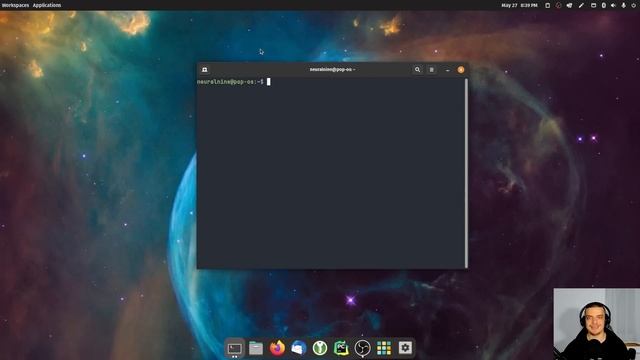
Task: Close the terminal with the orange button
Action: (461, 70)
